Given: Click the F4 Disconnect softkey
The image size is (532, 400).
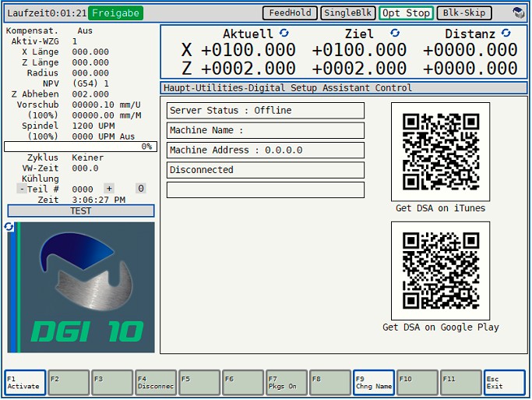Looking at the screenshot, I should point(156,383).
